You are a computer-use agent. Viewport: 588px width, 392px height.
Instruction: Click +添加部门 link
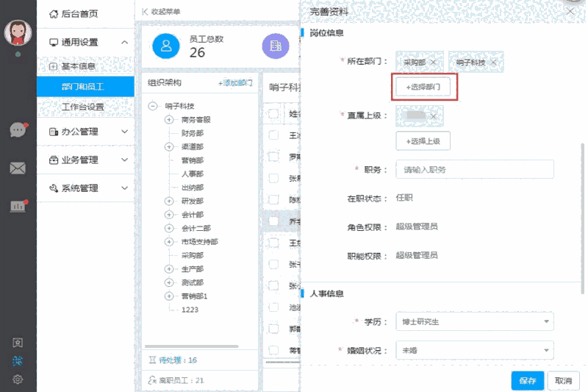point(235,83)
